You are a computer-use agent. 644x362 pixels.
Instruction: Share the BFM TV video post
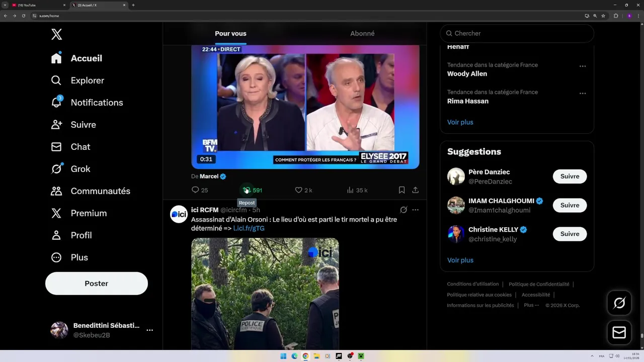tap(415, 190)
